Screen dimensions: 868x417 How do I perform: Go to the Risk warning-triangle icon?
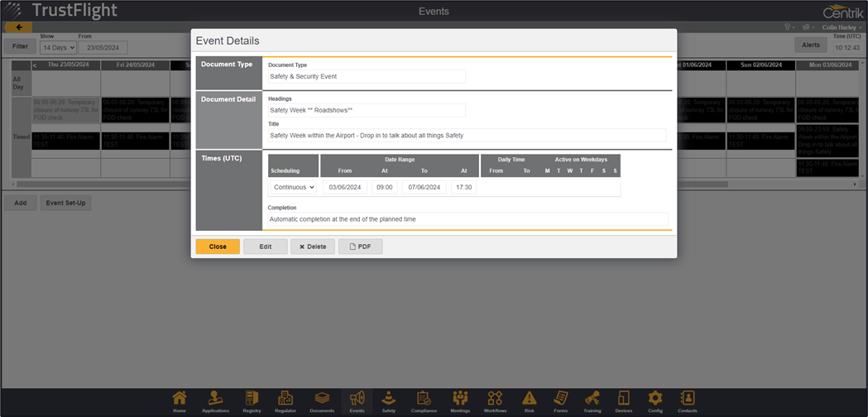(530, 400)
